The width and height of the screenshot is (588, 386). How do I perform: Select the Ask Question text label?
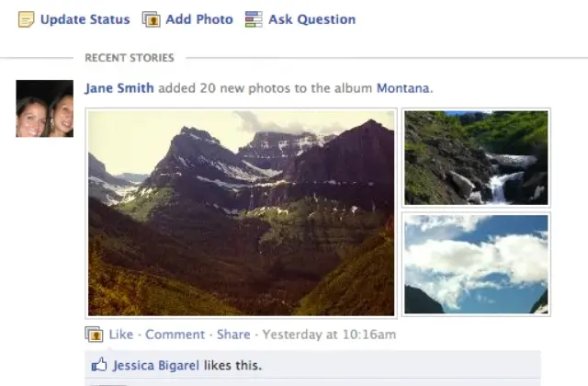point(311,19)
